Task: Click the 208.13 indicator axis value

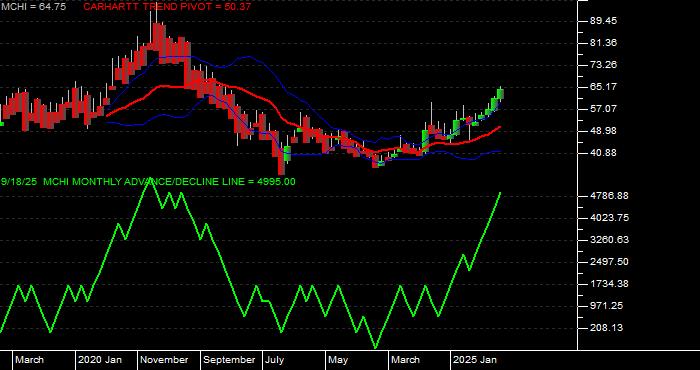Action: (606, 328)
